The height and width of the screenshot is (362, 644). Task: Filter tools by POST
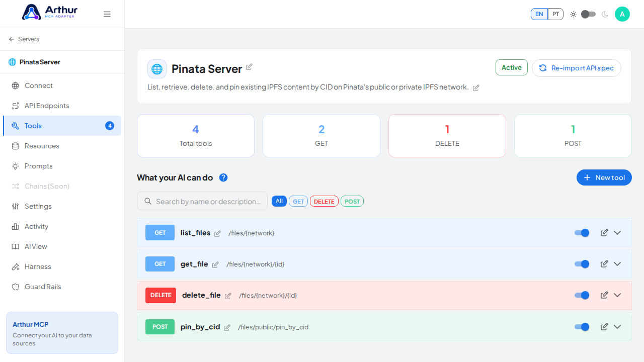[352, 201]
